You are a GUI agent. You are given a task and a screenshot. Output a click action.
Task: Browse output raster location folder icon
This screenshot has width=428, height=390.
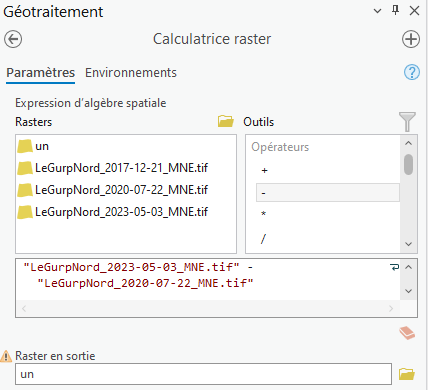pos(407,374)
